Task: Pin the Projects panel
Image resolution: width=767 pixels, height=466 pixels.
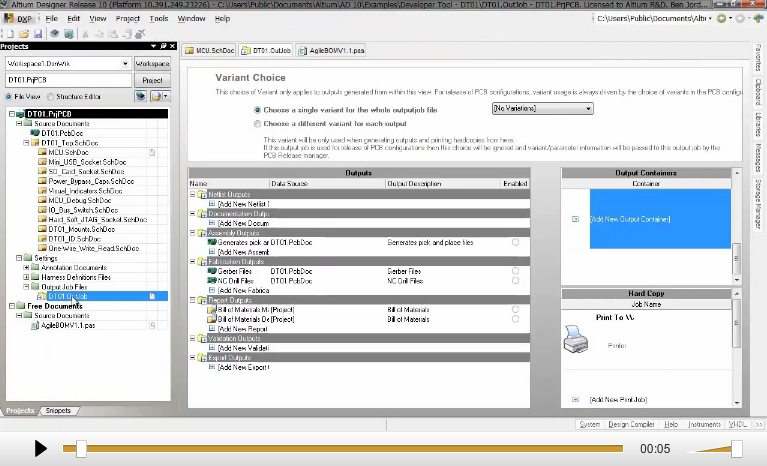Action: click(x=163, y=46)
